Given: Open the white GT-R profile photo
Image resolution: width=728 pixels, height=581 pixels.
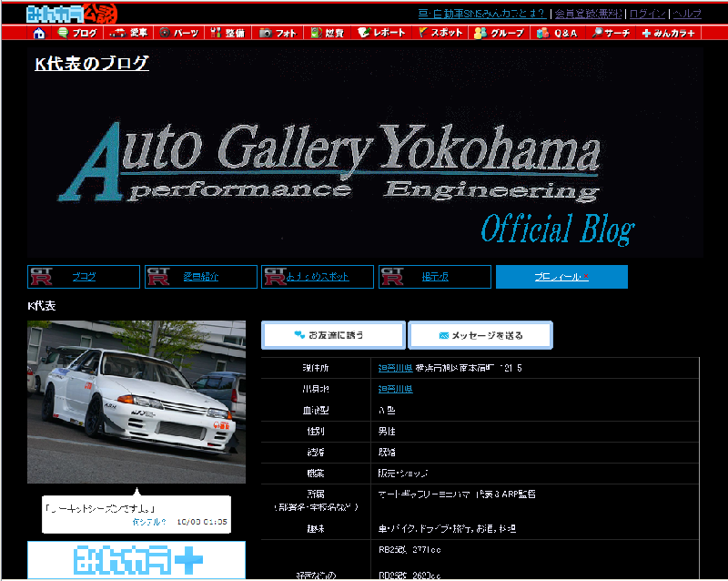Looking at the screenshot, I should tap(136, 402).
